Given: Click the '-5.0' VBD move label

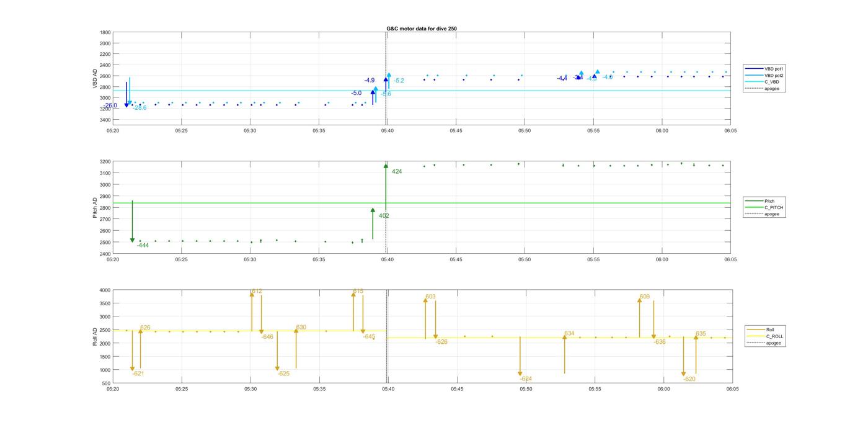Looking at the screenshot, I should tap(356, 93).
